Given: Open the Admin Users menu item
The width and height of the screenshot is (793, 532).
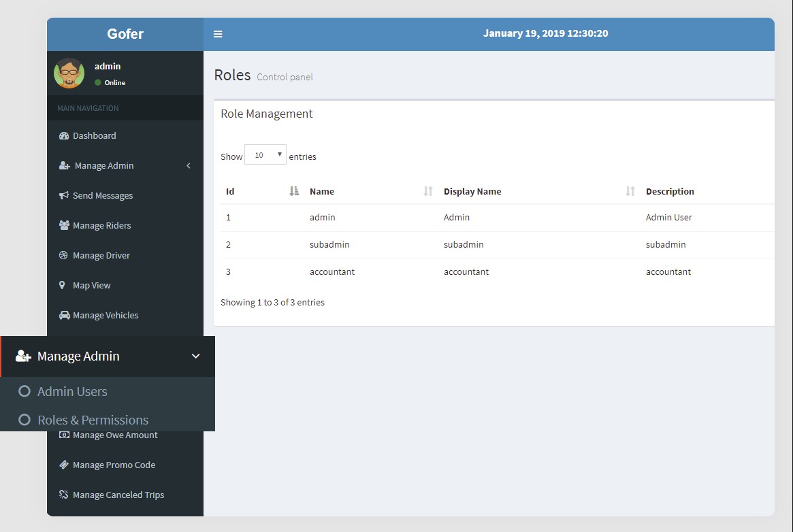Looking at the screenshot, I should pyautogui.click(x=71, y=391).
